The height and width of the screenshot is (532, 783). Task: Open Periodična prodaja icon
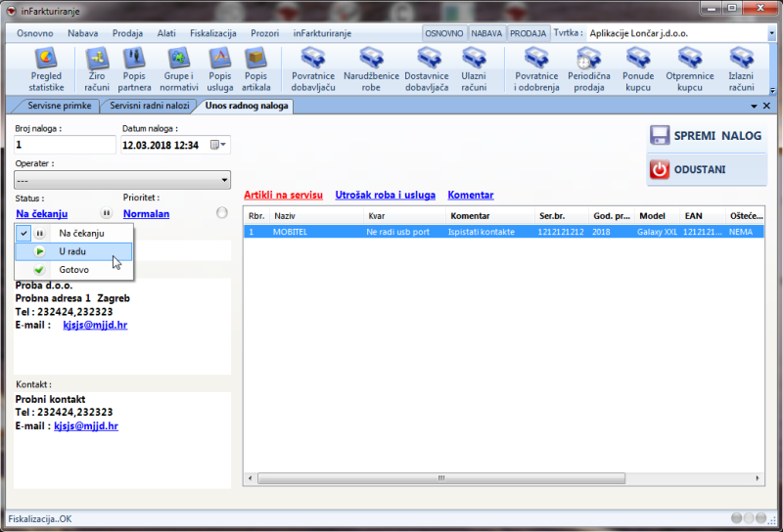point(588,68)
